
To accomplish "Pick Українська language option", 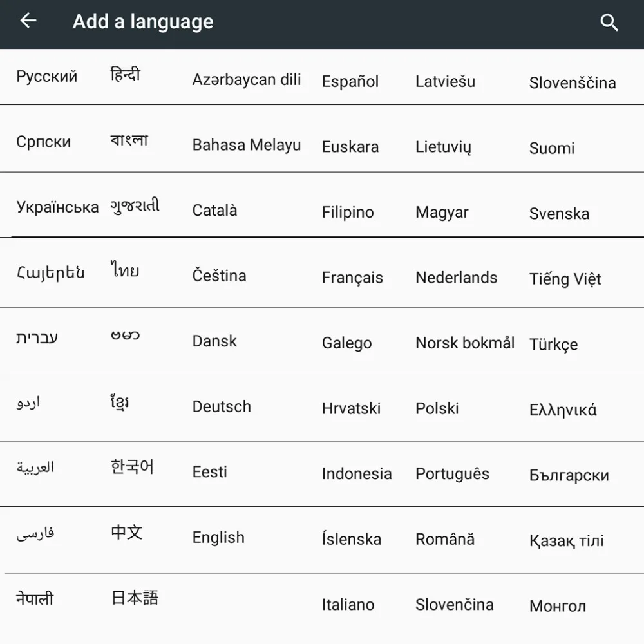I will point(57,207).
